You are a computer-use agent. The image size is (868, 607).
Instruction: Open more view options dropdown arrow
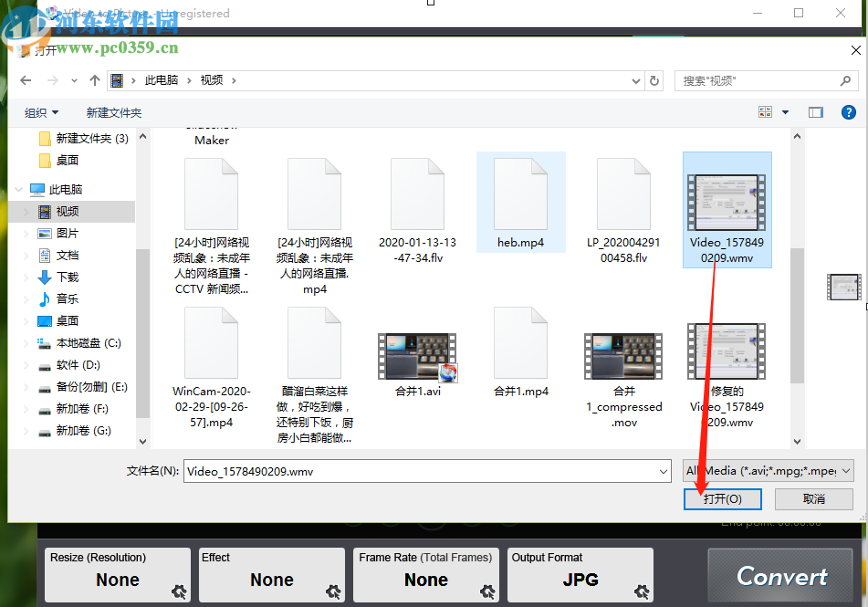785,112
